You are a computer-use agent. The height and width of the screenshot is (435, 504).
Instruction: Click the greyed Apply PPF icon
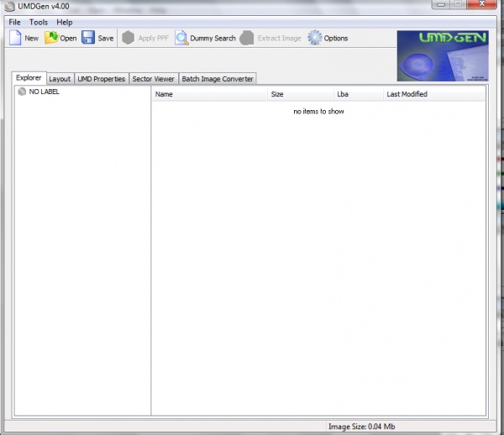point(128,38)
